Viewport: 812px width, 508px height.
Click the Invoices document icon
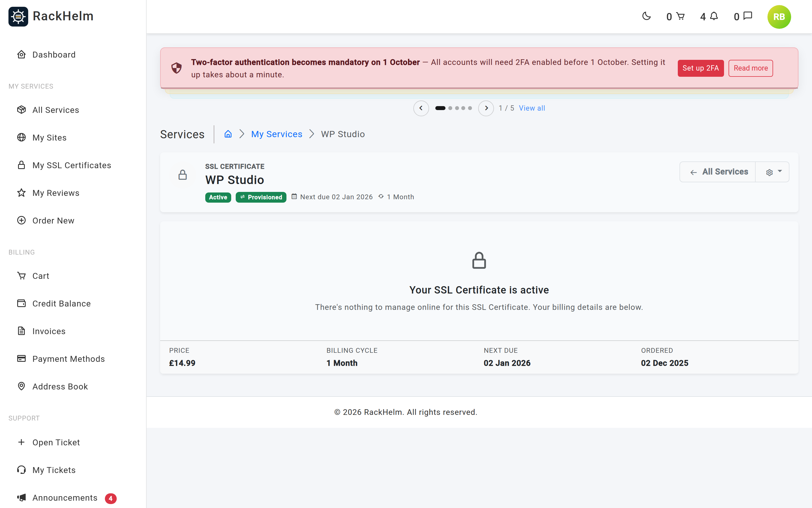tap(21, 331)
